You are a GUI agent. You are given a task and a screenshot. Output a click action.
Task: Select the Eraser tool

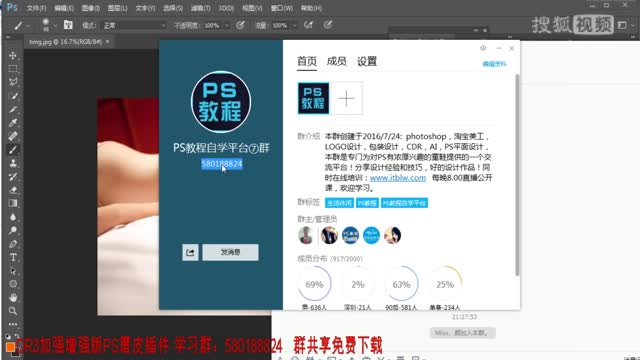13,190
